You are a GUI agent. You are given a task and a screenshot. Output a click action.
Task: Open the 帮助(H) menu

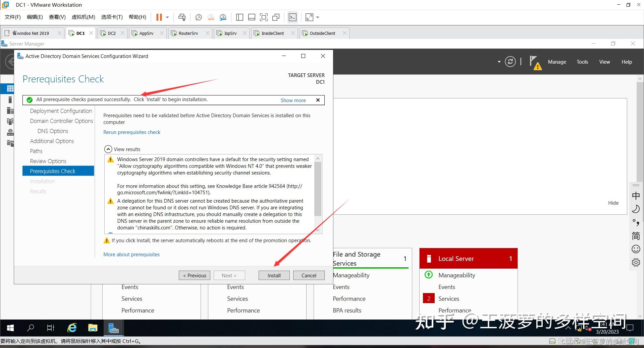pos(138,17)
